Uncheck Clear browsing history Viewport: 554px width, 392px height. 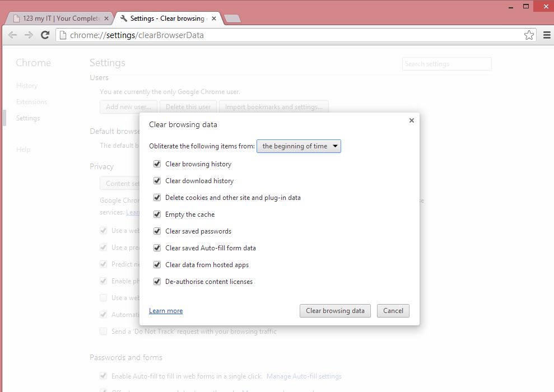(x=157, y=164)
